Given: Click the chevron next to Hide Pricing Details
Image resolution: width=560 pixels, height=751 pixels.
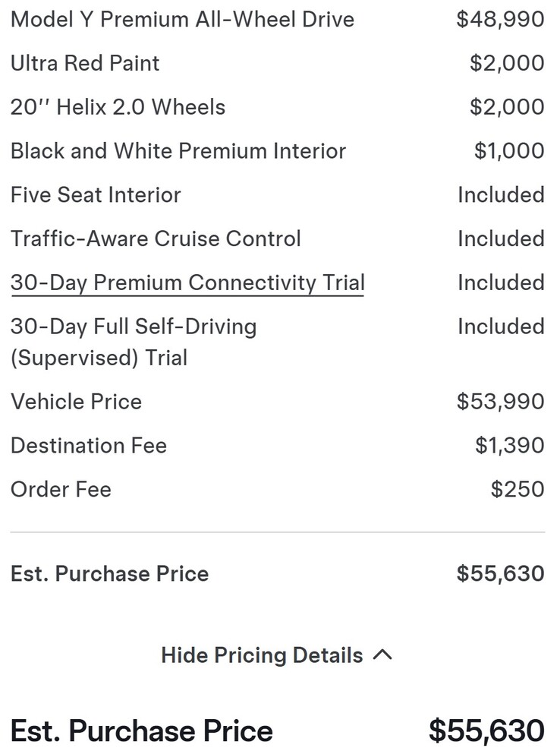Looking at the screenshot, I should (x=383, y=654).
